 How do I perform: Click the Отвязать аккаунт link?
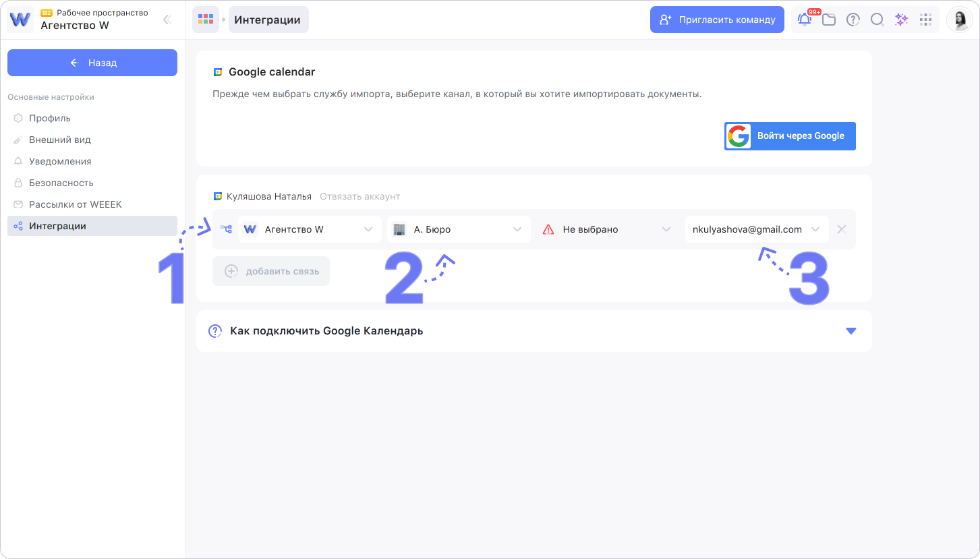point(359,196)
